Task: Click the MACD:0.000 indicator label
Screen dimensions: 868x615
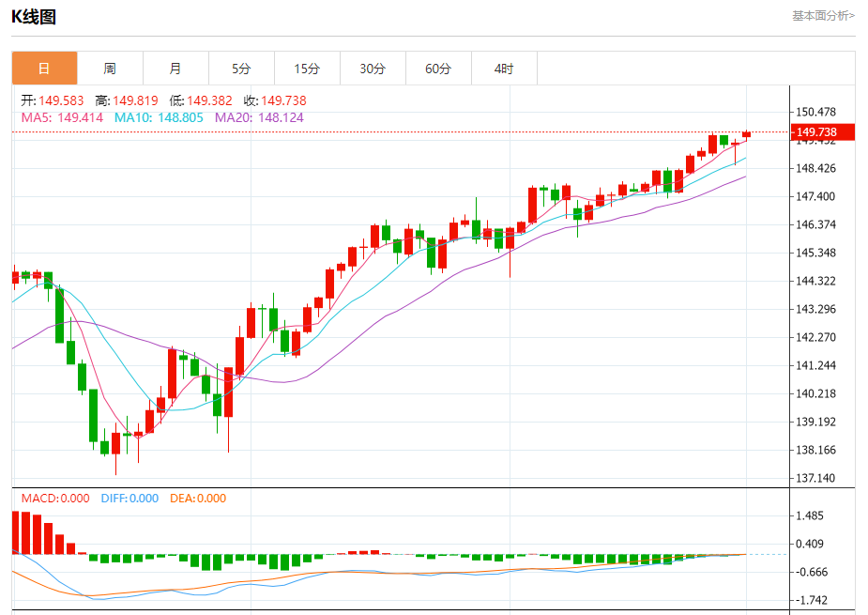Action: (x=55, y=498)
